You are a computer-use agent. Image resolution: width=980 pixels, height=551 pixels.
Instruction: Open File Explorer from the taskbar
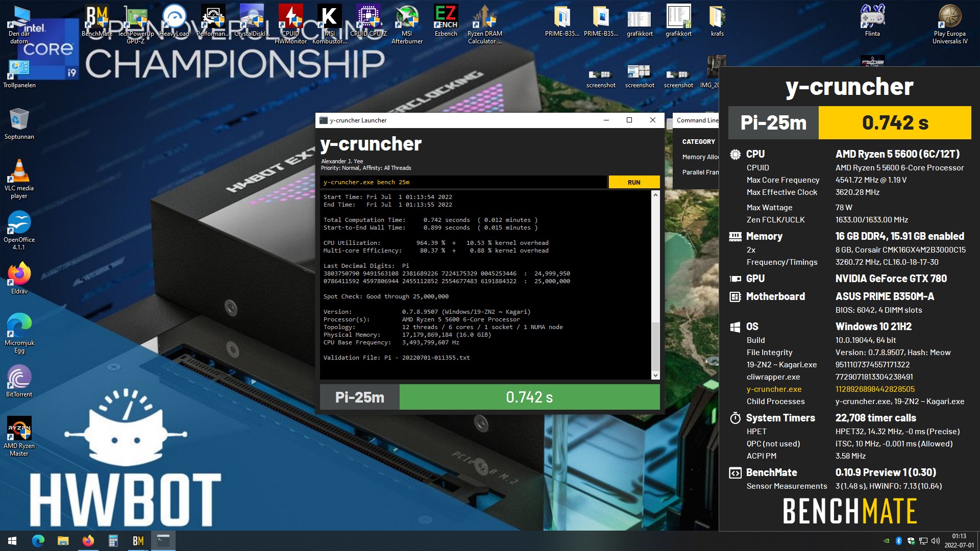[x=63, y=541]
